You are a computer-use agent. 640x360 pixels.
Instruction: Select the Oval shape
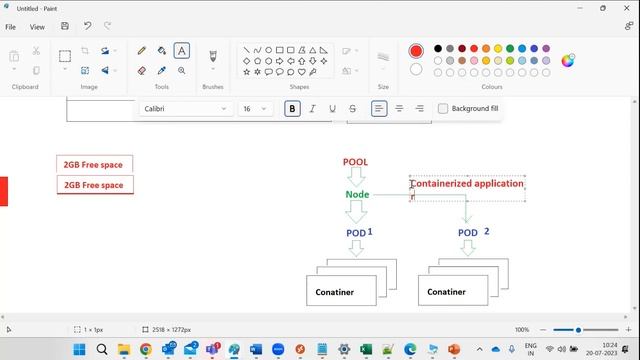tap(269, 50)
